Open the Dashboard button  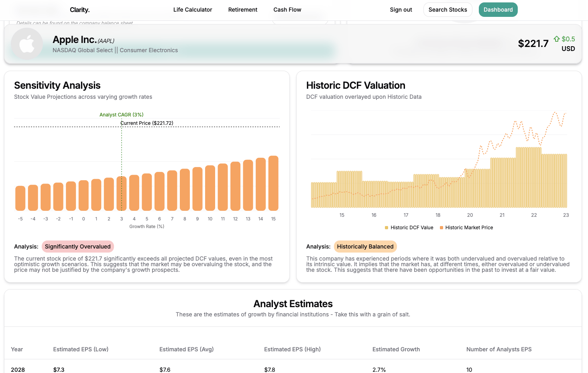[x=498, y=10]
